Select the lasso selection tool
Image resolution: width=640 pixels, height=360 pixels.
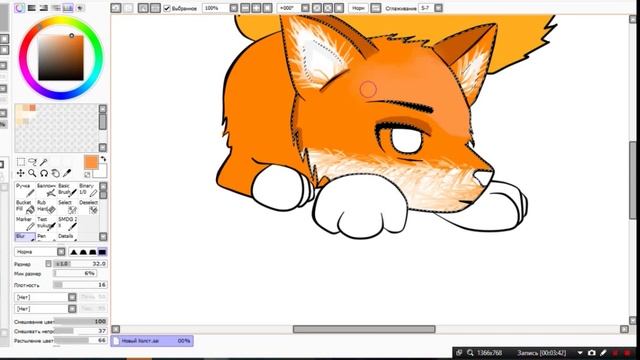[32, 162]
